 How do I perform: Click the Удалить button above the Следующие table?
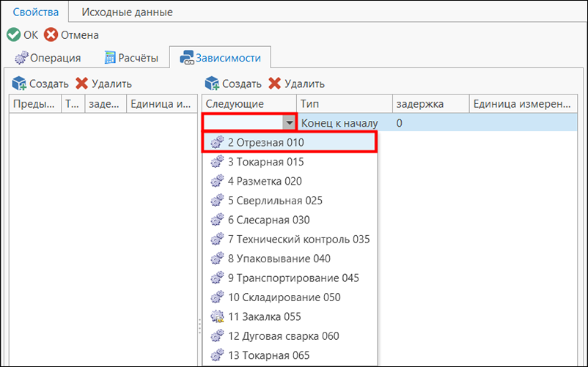click(296, 84)
